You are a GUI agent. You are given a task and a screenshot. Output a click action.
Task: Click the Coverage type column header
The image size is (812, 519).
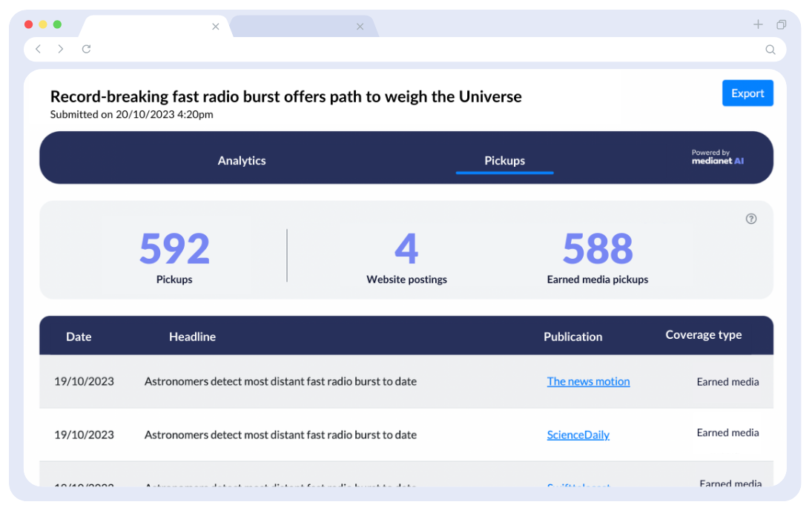pyautogui.click(x=703, y=334)
